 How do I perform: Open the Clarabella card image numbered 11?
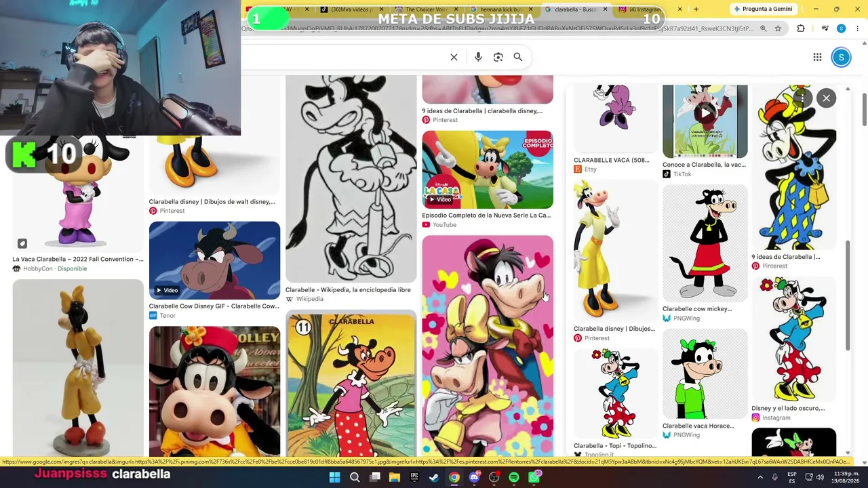tap(351, 384)
